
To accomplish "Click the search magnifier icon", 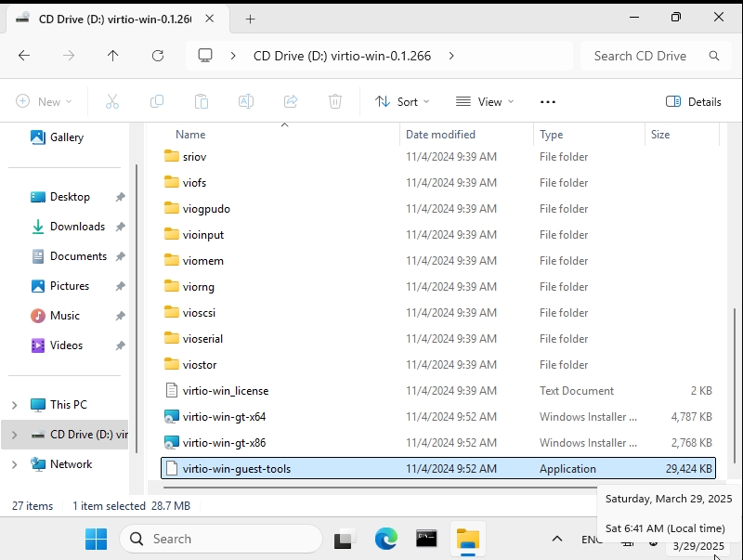I will pyautogui.click(x=714, y=56).
